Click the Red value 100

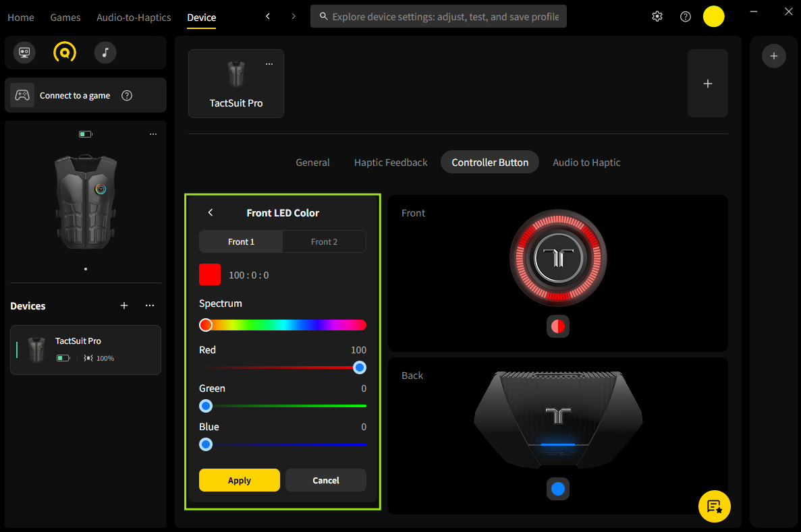(358, 350)
